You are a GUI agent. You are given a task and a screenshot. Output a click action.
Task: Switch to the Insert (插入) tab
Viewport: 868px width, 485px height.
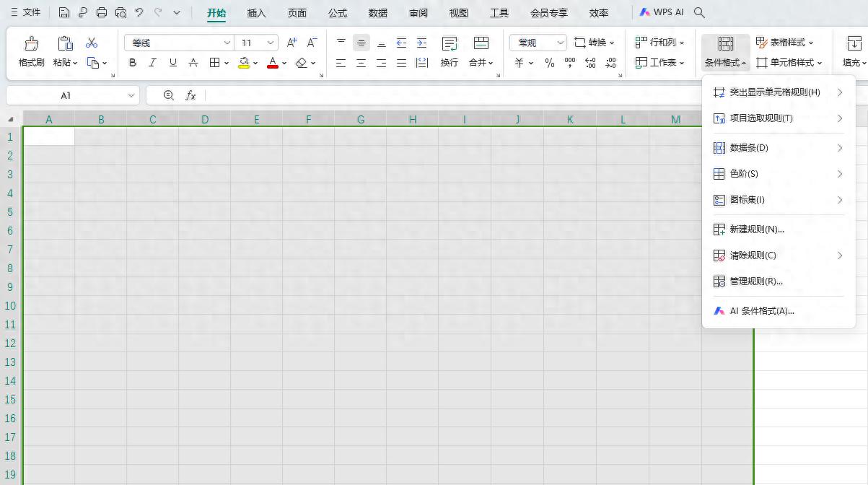tap(256, 13)
